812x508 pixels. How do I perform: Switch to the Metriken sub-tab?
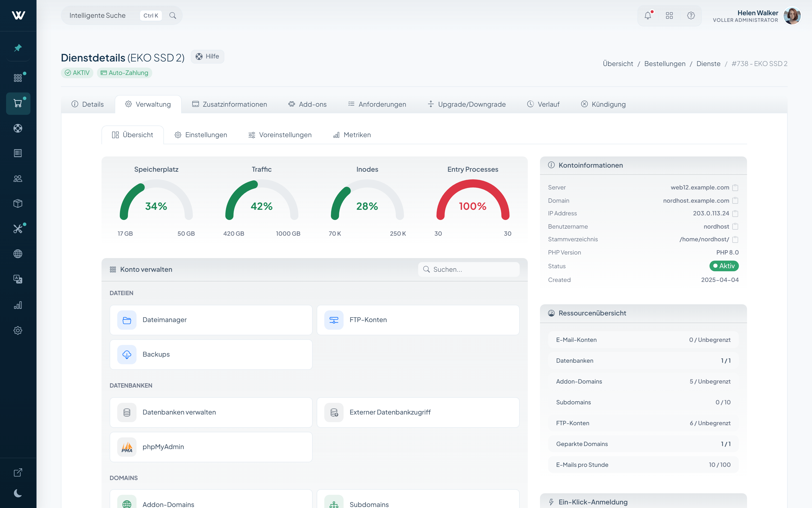352,135
